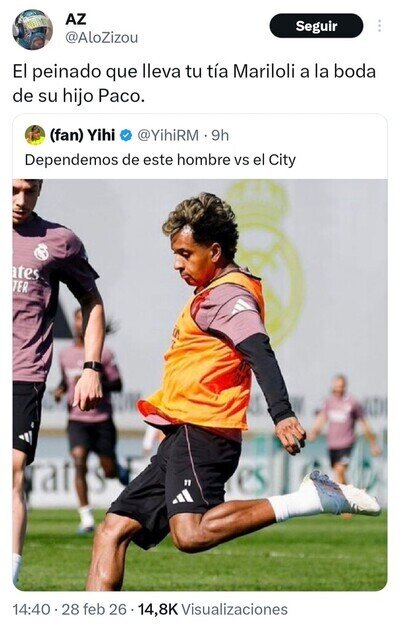Viewport: 400px width, 626px height.
Task: Click the Real Madrid badge on left player's shirt
Action: (x=41, y=252)
